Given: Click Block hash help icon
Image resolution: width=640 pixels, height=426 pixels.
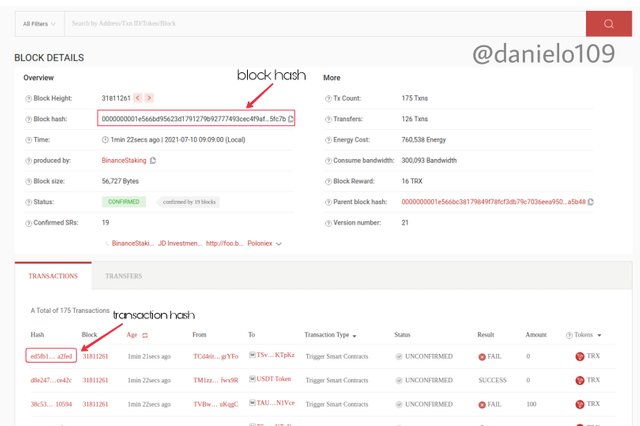Looking at the screenshot, I should 29,119.
